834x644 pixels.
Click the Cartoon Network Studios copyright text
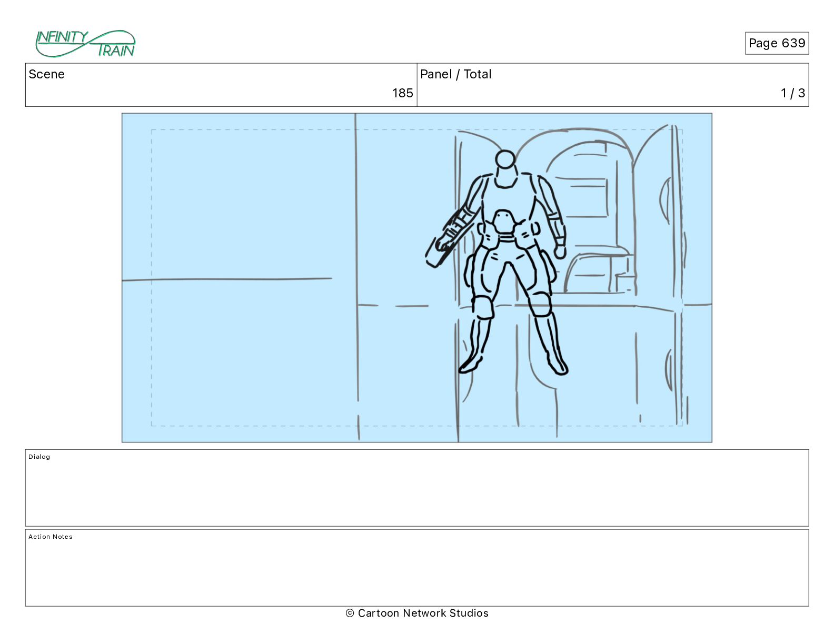point(417,613)
